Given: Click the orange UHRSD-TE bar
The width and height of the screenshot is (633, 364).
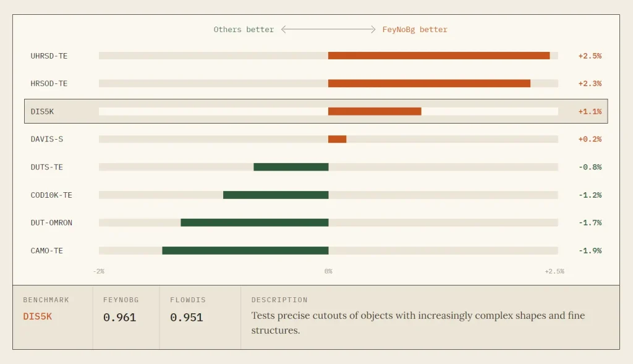Looking at the screenshot, I should 439,56.
